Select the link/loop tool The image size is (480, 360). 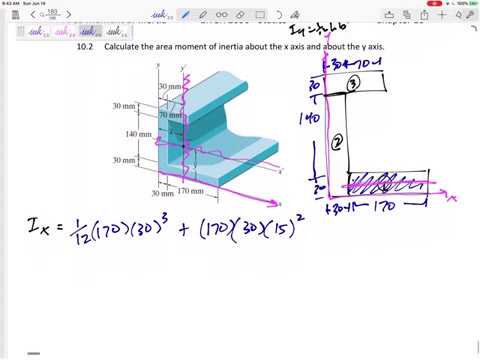click(x=222, y=15)
